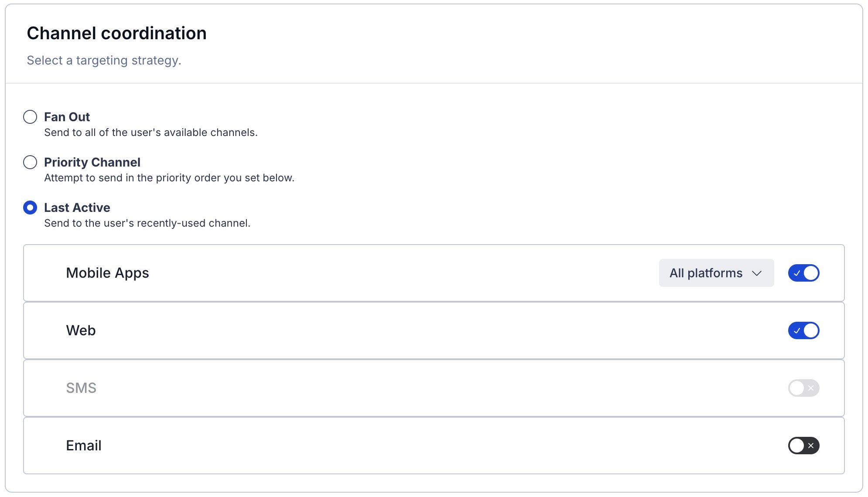This screenshot has width=868, height=497.
Task: Click the Last Active label text
Action: pyautogui.click(x=77, y=208)
